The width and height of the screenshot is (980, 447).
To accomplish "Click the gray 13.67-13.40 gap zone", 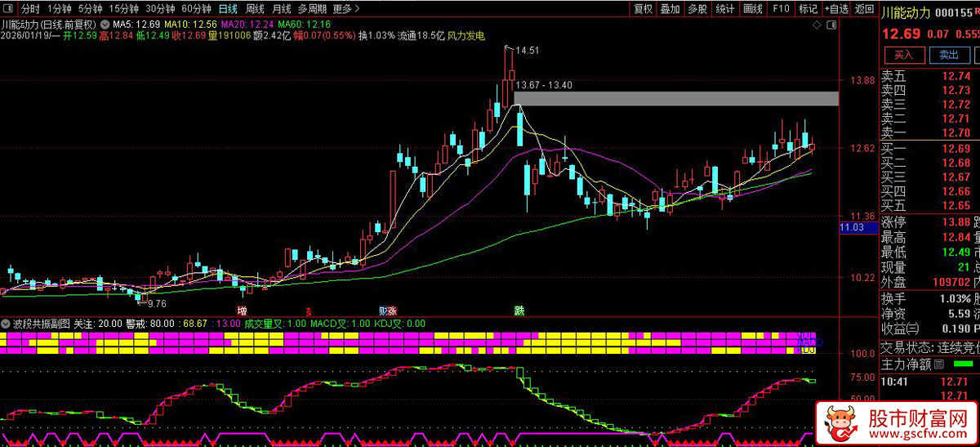I will pos(675,99).
